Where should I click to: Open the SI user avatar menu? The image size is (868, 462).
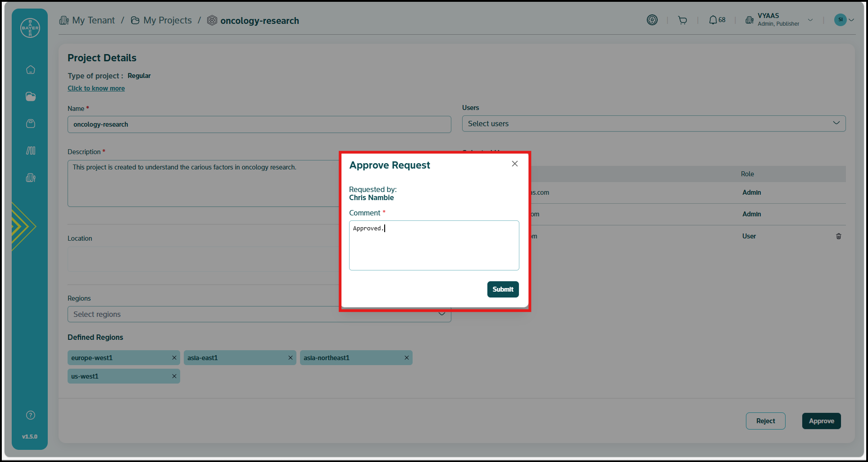pyautogui.click(x=844, y=20)
